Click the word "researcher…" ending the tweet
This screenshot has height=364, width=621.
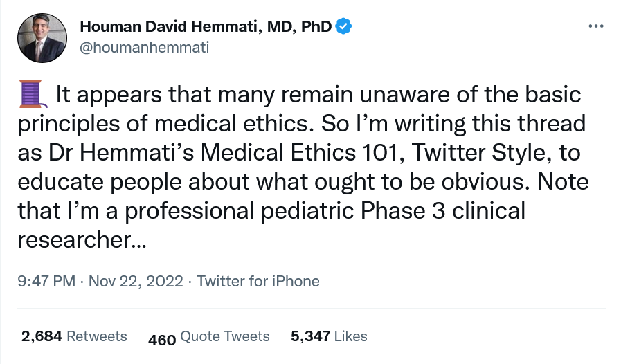pyautogui.click(x=82, y=239)
